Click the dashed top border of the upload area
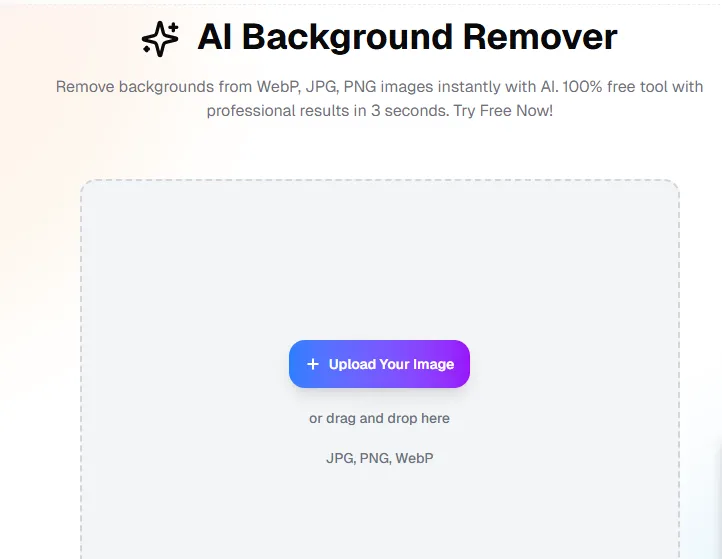This screenshot has height=559, width=722. click(379, 180)
